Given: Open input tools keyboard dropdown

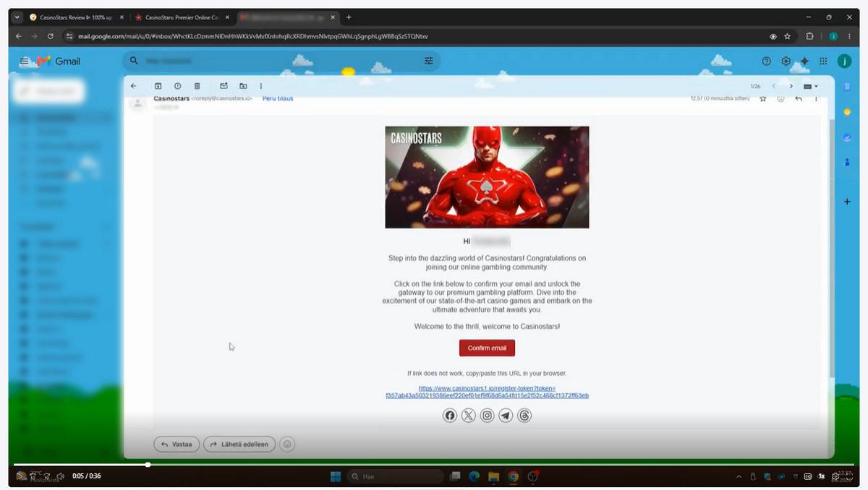Looking at the screenshot, I should click(811, 86).
